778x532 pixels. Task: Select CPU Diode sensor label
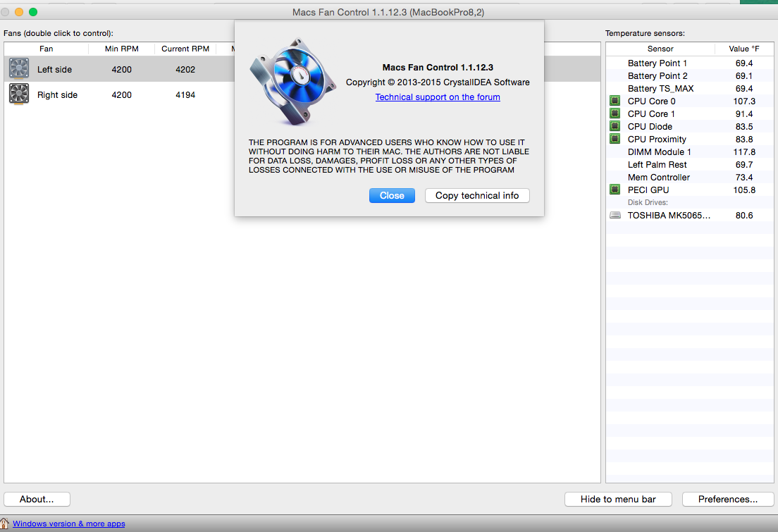[650, 127]
